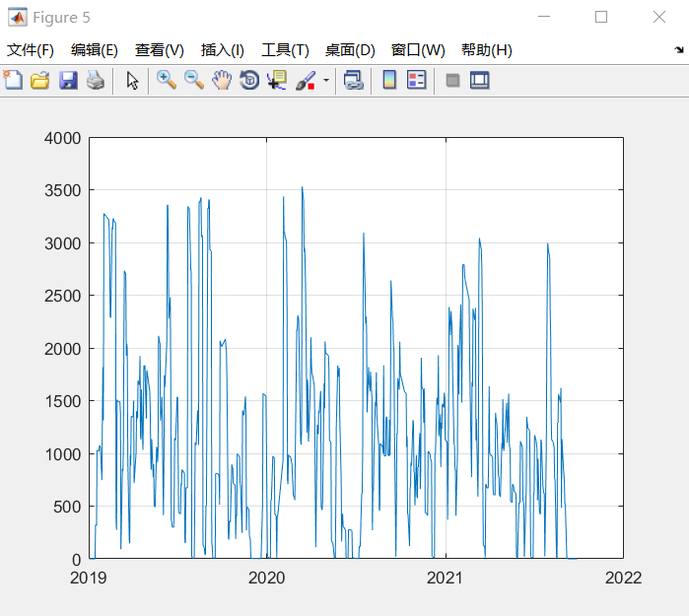Click the 3500 y-axis tick label

(x=63, y=190)
